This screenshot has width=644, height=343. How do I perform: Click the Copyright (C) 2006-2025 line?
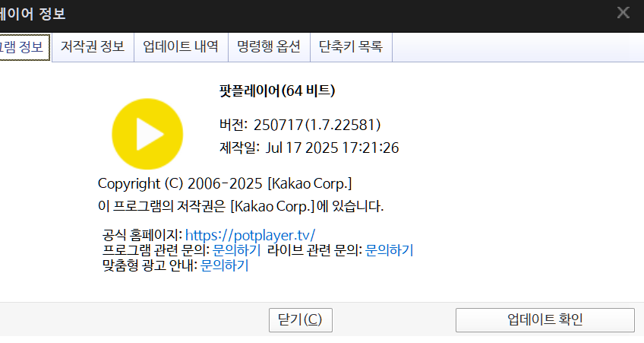click(x=225, y=183)
